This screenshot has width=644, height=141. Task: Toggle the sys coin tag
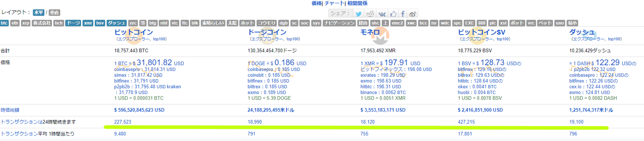point(316,23)
